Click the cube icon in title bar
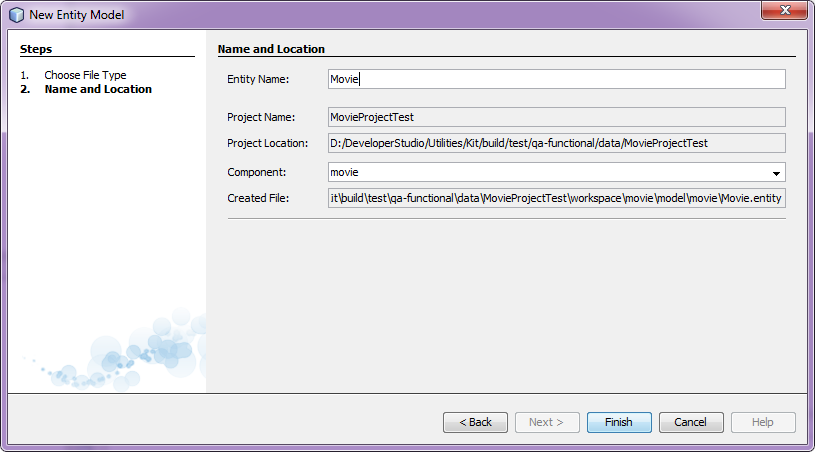Screen dimensions: 815x452 tap(16, 15)
